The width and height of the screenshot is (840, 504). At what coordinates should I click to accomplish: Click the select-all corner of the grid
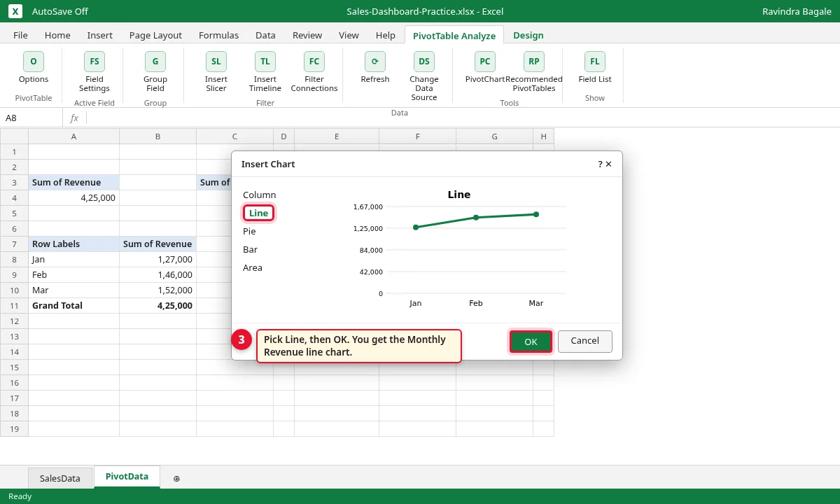14,136
